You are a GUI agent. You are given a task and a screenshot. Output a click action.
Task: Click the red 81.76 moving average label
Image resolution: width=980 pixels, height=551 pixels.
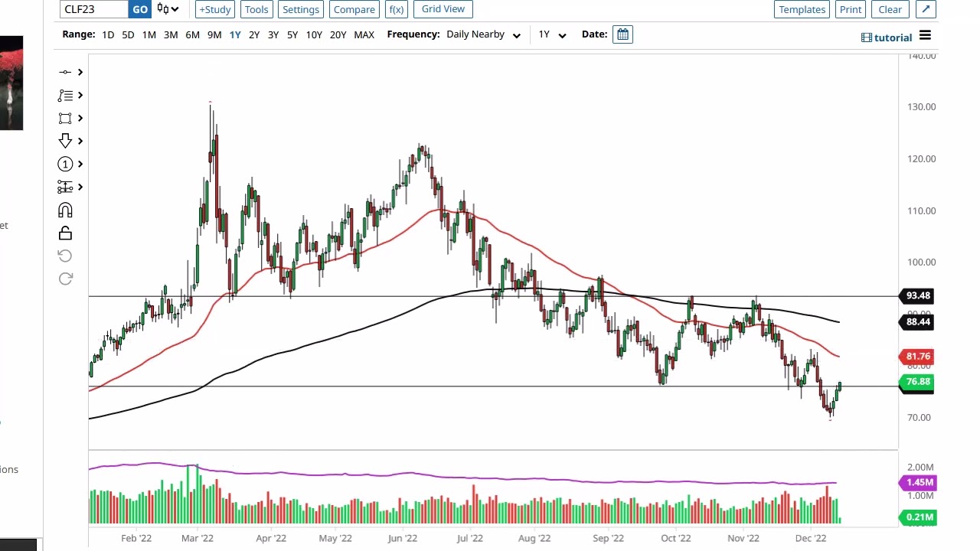pos(918,356)
